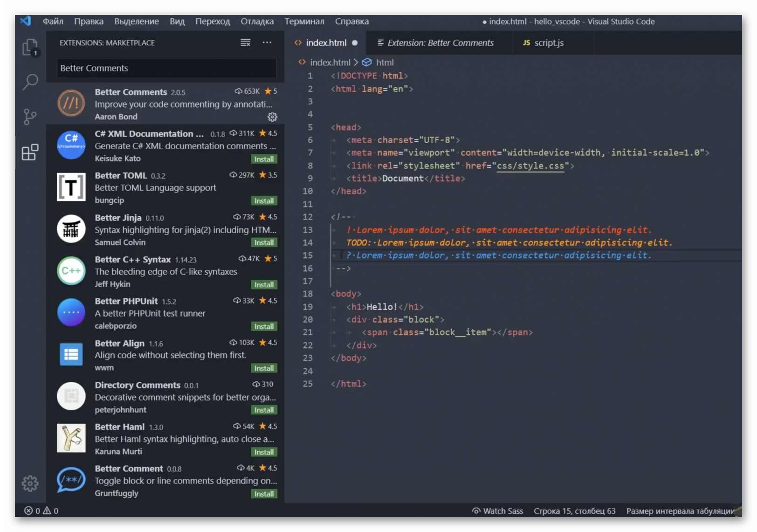Open the Переход menu

coord(213,21)
